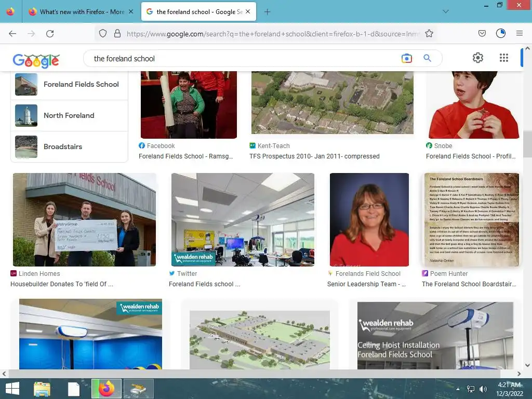Bookmark this page with the star icon

pyautogui.click(x=429, y=33)
